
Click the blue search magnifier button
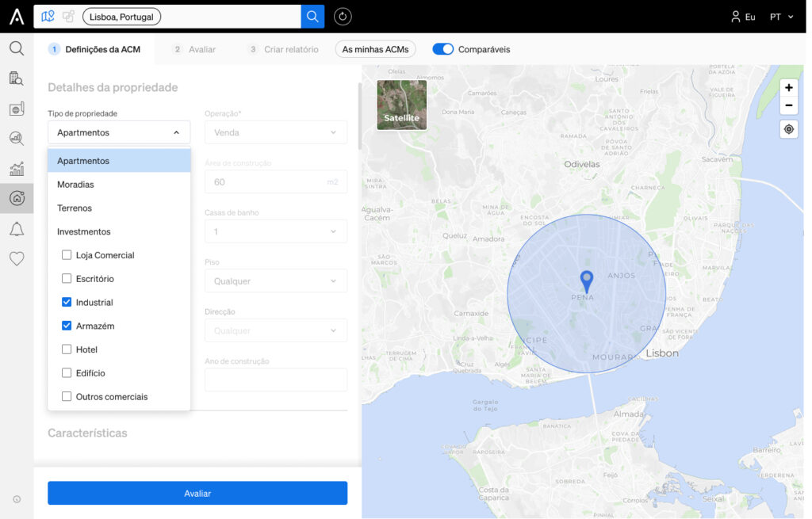(312, 17)
